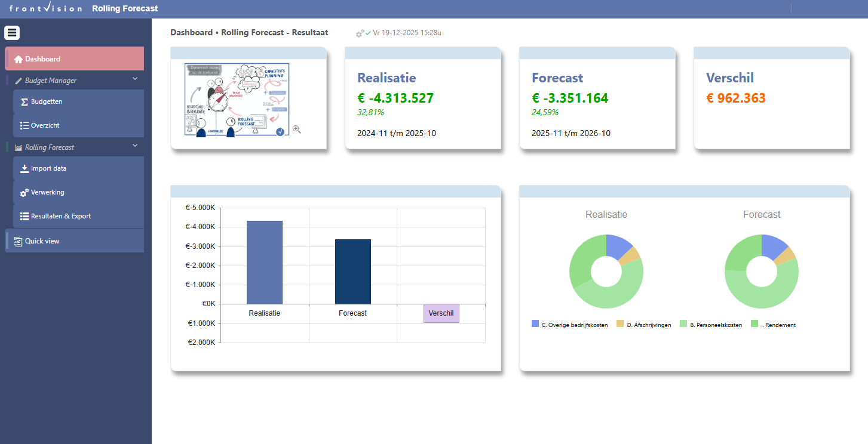Click the Budgetten sigma icon
The width and height of the screenshot is (868, 444).
point(24,102)
